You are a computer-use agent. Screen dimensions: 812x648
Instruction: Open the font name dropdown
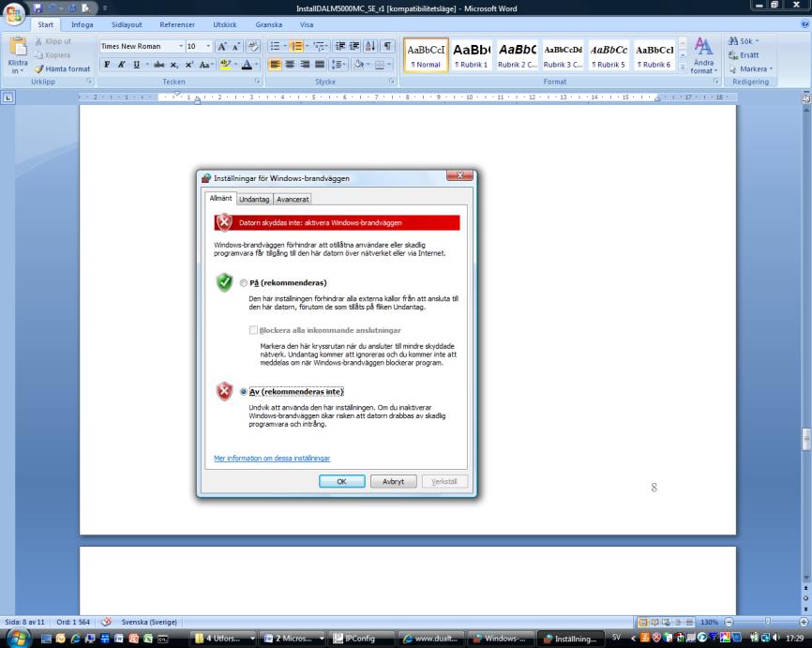coord(181,47)
